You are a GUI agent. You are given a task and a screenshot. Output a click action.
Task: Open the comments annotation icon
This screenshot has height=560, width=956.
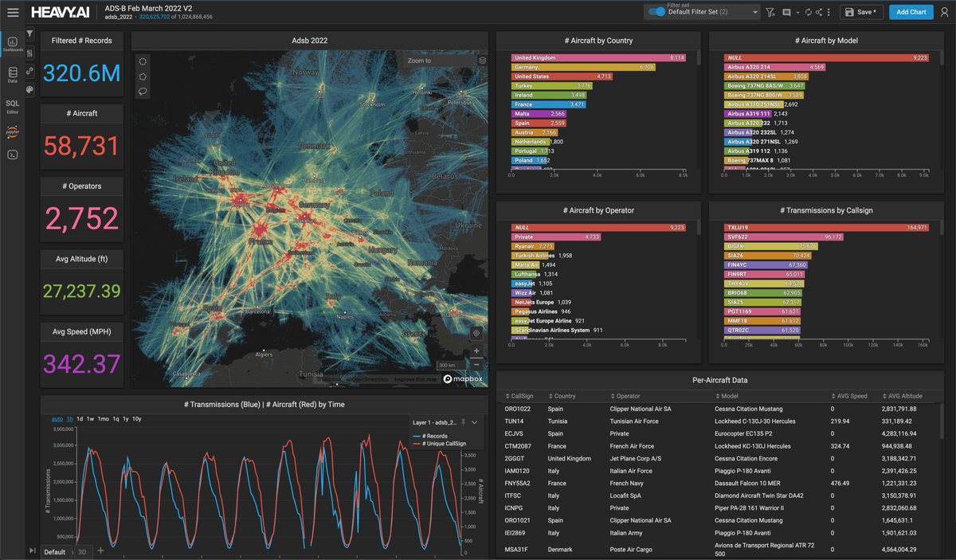[786, 12]
